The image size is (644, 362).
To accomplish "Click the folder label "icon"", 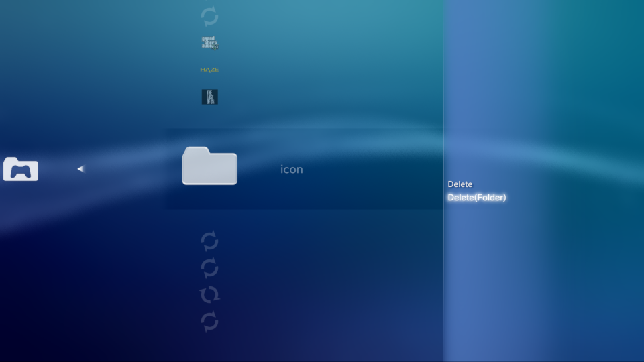I will click(292, 169).
